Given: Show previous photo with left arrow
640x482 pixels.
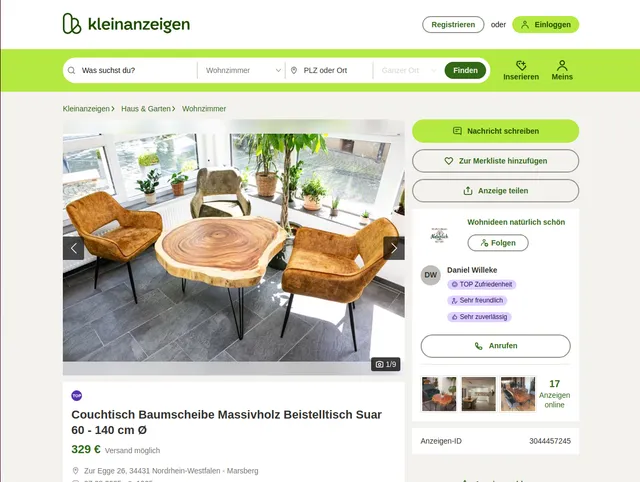Looking at the screenshot, I should (73, 248).
